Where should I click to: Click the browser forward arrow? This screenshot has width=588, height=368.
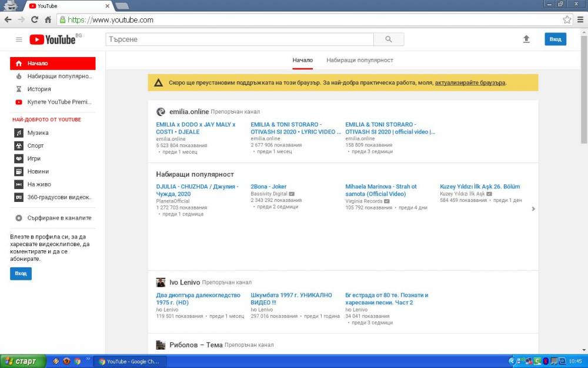click(21, 19)
